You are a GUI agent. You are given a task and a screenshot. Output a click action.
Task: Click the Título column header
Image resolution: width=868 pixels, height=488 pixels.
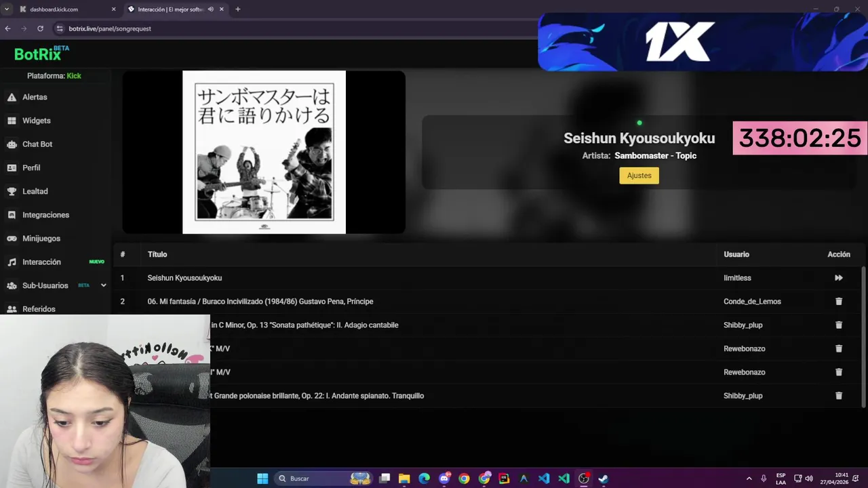point(157,254)
